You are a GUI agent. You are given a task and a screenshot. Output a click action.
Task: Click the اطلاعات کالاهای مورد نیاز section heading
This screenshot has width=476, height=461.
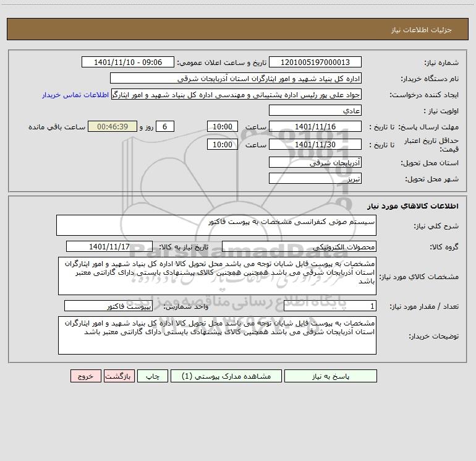point(413,206)
